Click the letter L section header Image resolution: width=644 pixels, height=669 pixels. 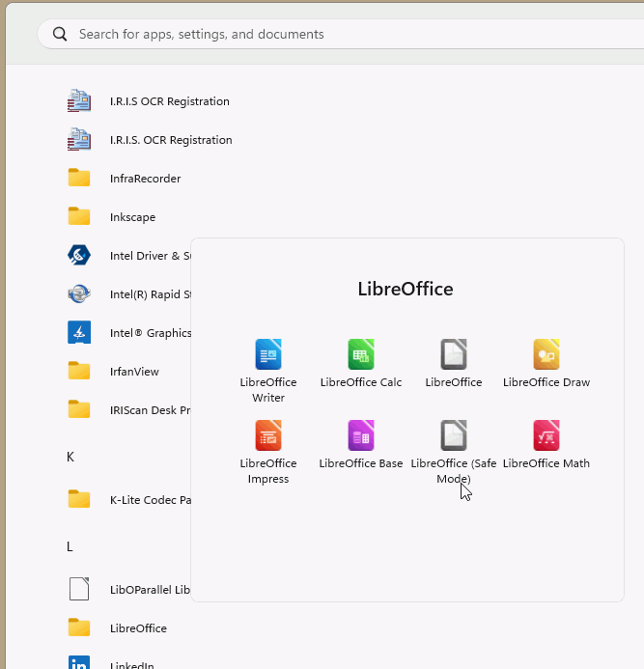pyautogui.click(x=70, y=546)
